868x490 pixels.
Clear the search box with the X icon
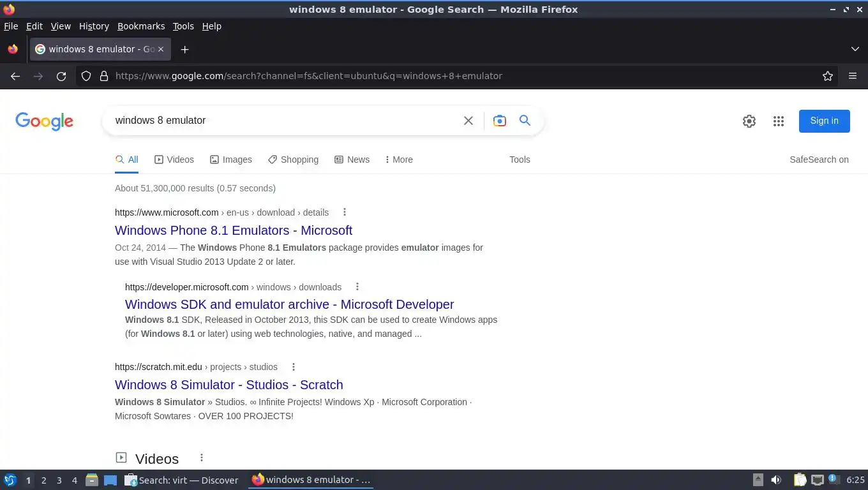coord(468,121)
